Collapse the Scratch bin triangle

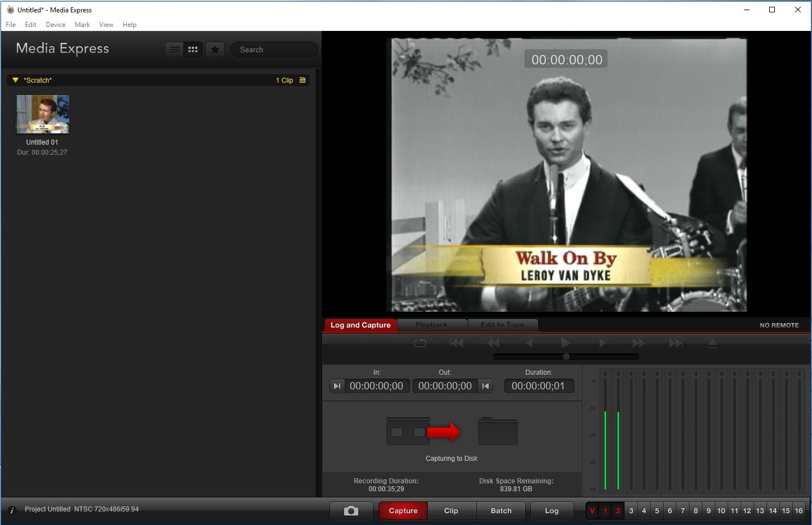15,80
